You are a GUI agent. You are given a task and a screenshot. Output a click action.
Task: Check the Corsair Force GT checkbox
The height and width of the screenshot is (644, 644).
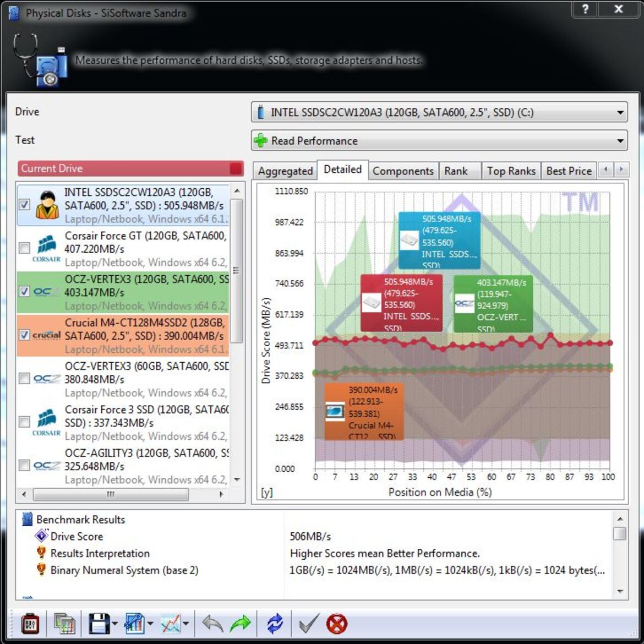[x=25, y=248]
